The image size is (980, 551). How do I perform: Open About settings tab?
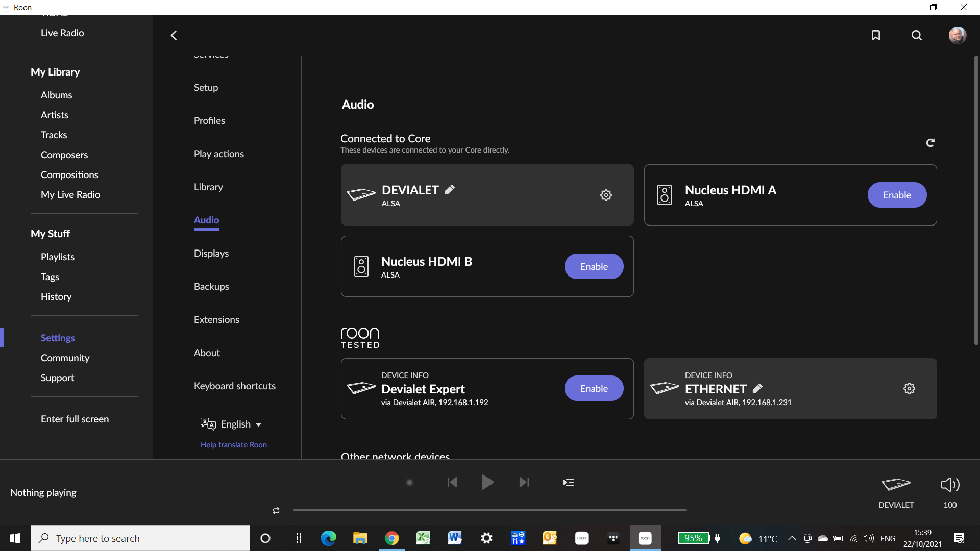pyautogui.click(x=207, y=353)
